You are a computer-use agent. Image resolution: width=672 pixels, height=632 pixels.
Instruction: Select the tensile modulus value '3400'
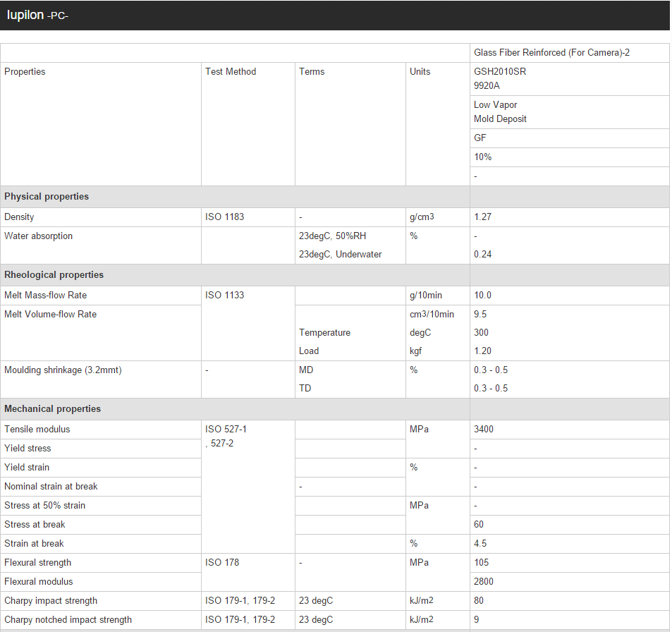[484, 430]
